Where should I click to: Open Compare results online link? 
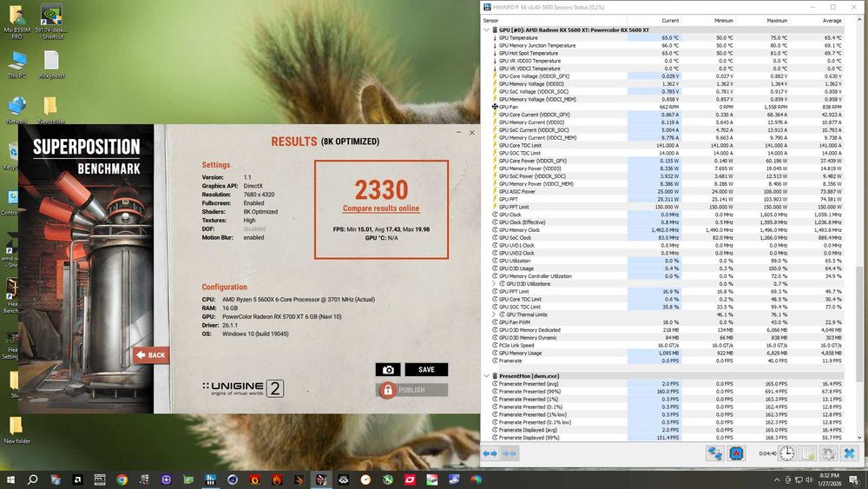pos(381,208)
